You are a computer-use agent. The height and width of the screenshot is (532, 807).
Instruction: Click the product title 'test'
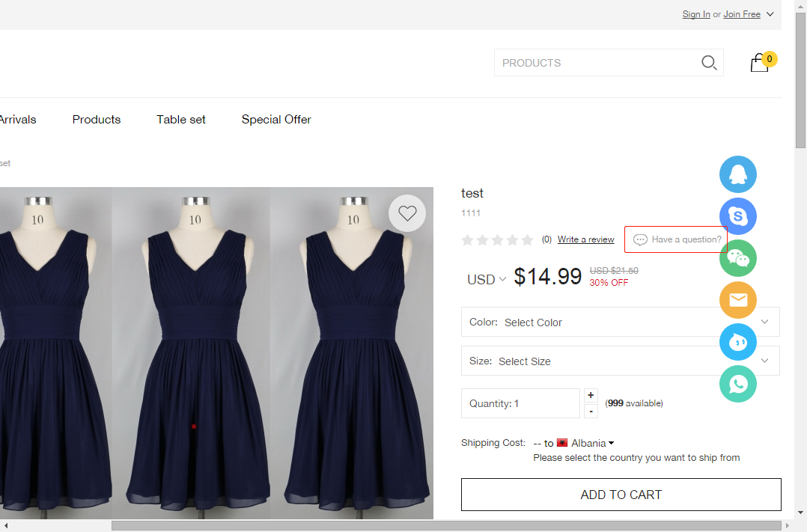[472, 193]
